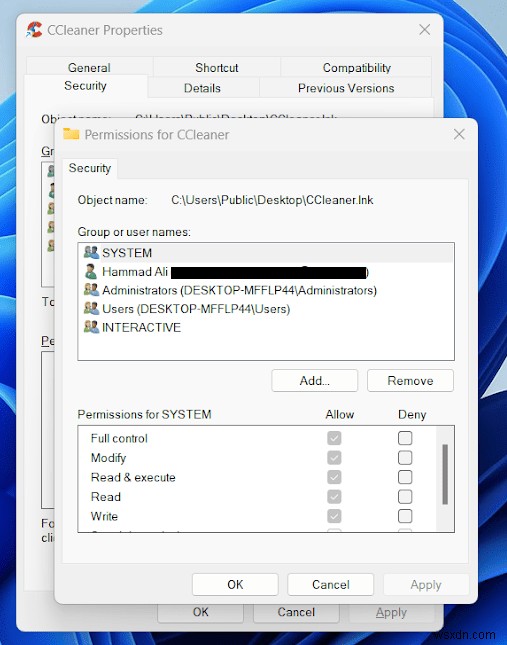507x645 pixels.
Task: Click Allow checkbox for Read
Action: click(x=334, y=497)
